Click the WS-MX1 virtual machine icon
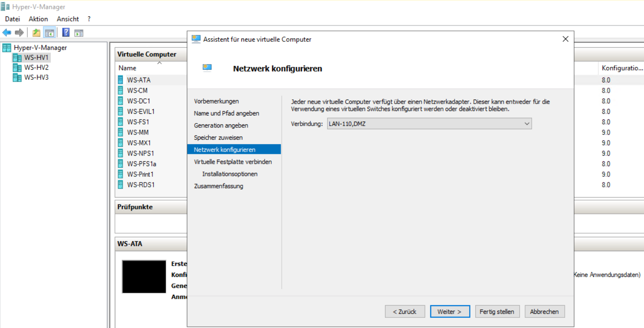644x328 pixels. click(121, 143)
